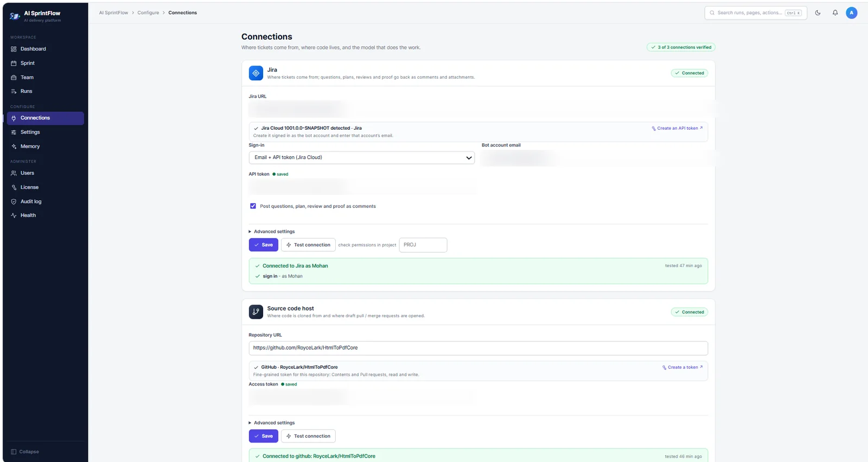Toggle Post questions, plan, review checkbox
The height and width of the screenshot is (462, 868).
253,206
